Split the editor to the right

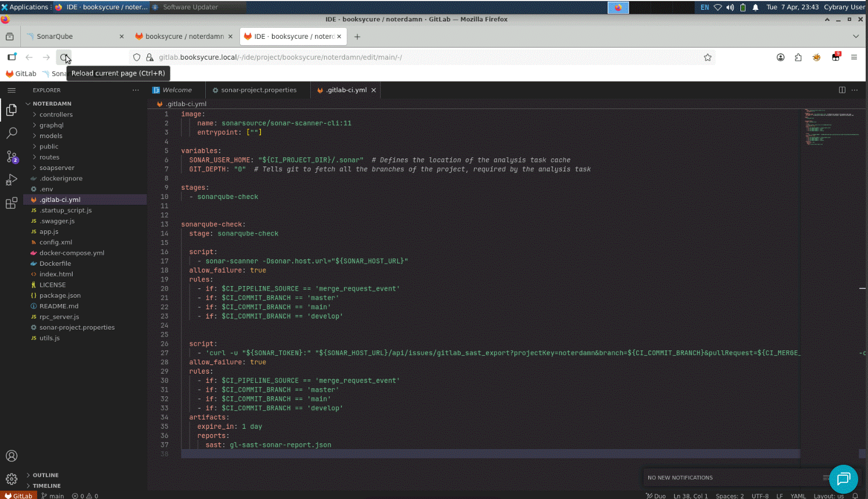(x=842, y=90)
